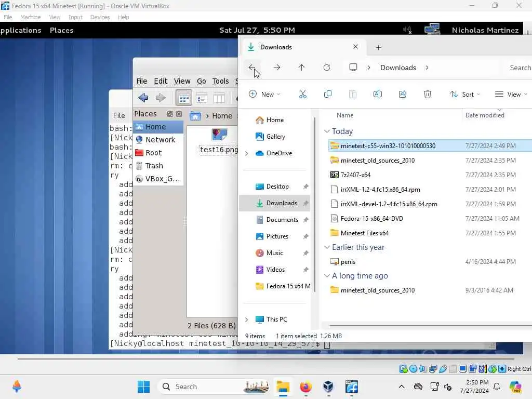Click forward arrow in Fedora file manager
Screen dimensions: 532x399
[161, 98]
